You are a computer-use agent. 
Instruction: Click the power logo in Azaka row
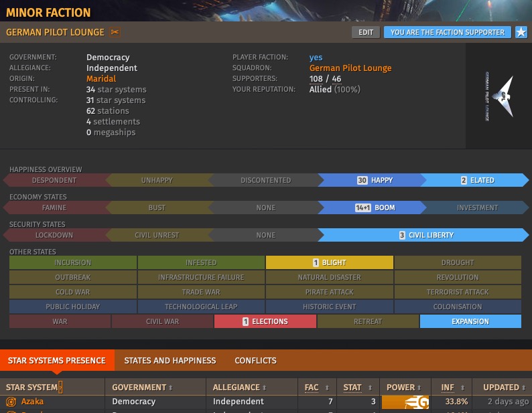tap(405, 402)
